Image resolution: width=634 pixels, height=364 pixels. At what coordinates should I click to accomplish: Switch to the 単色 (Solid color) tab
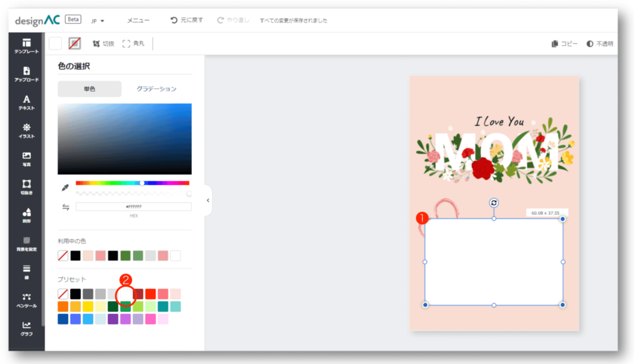(x=89, y=89)
